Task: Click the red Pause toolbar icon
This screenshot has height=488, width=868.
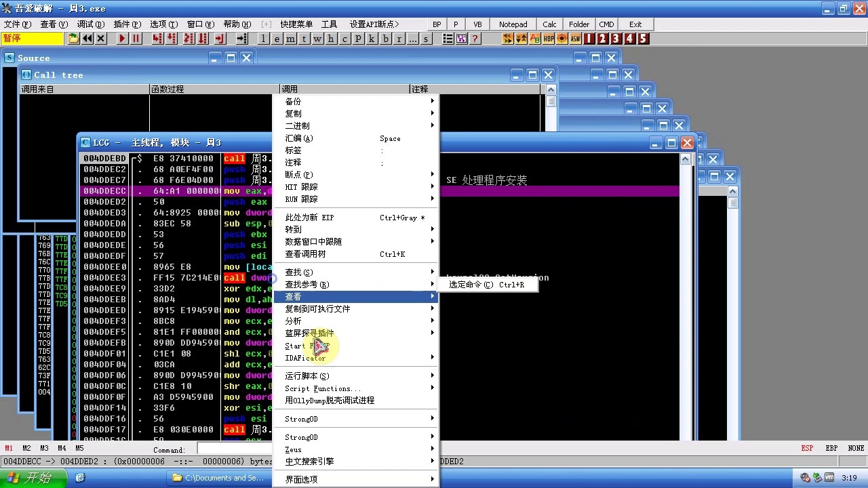Action: (x=136, y=39)
